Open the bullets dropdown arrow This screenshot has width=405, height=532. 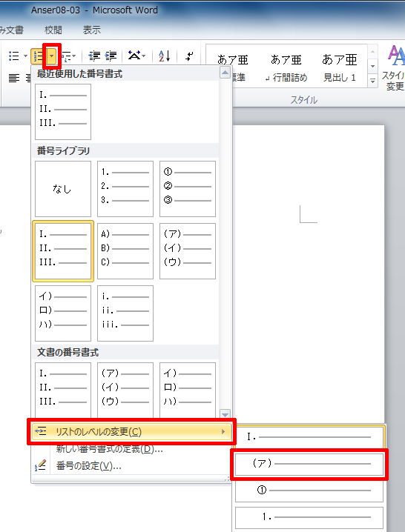tap(25, 56)
